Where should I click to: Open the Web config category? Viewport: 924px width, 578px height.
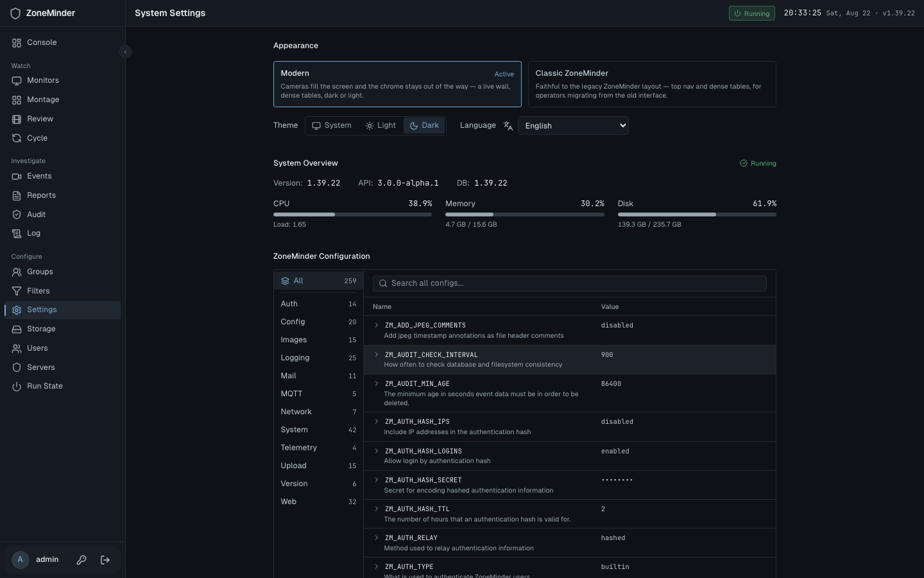318,502
